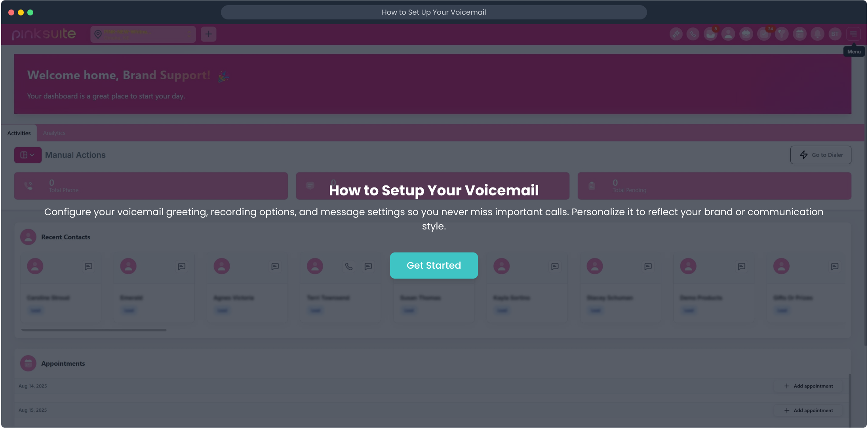The height and width of the screenshot is (428, 868).
Task: Message Stacey Schuman via chat icon
Action: point(648,266)
